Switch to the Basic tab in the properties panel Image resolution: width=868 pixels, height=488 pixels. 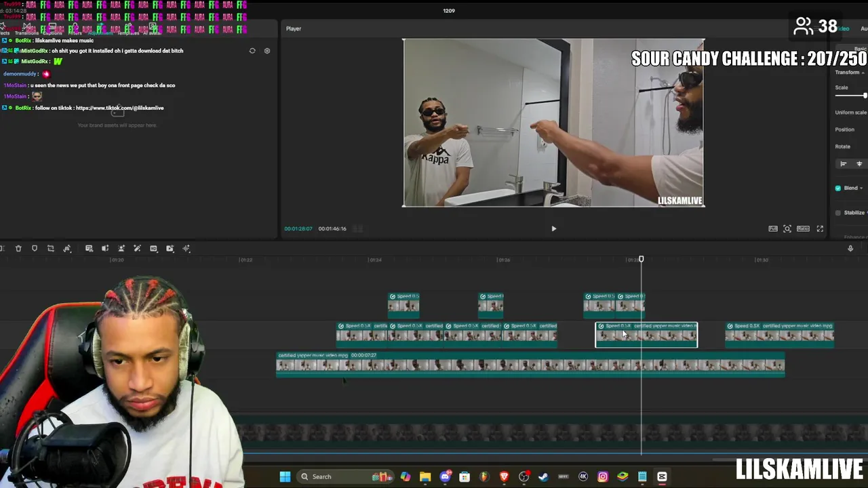pyautogui.click(x=861, y=49)
